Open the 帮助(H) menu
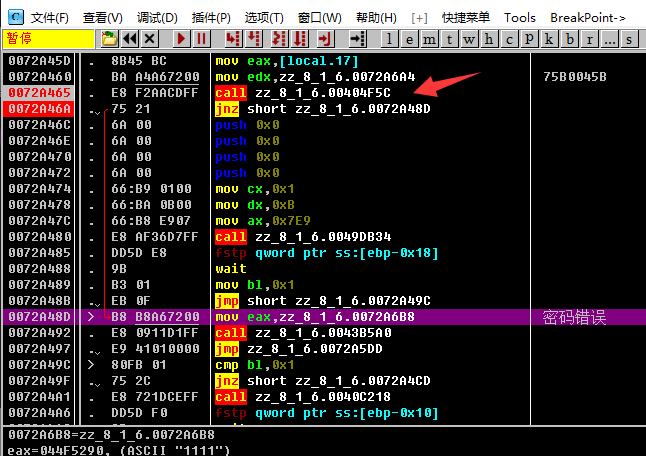 pyautogui.click(x=376, y=18)
